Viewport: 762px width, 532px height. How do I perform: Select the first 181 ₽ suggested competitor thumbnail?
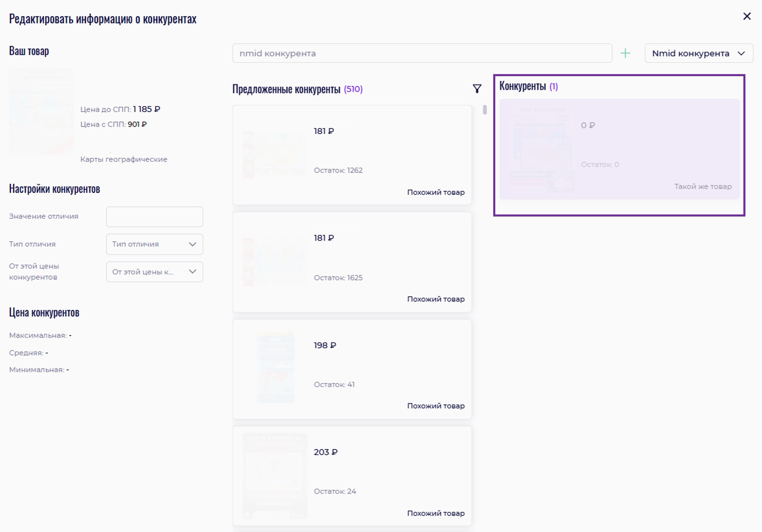pos(274,155)
